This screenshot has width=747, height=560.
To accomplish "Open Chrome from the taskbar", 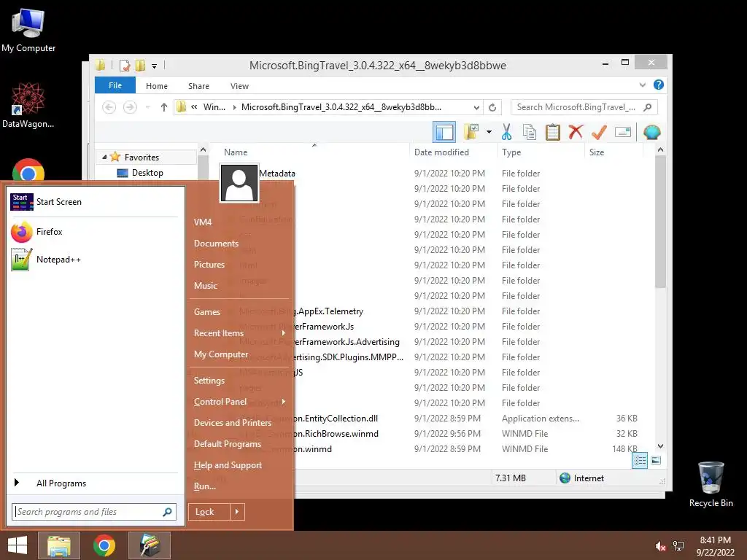I will click(x=104, y=545).
